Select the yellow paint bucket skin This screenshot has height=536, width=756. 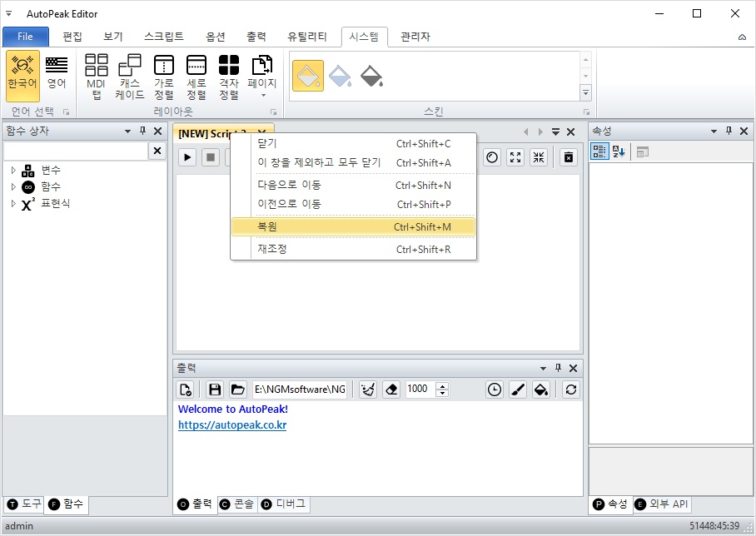307,77
